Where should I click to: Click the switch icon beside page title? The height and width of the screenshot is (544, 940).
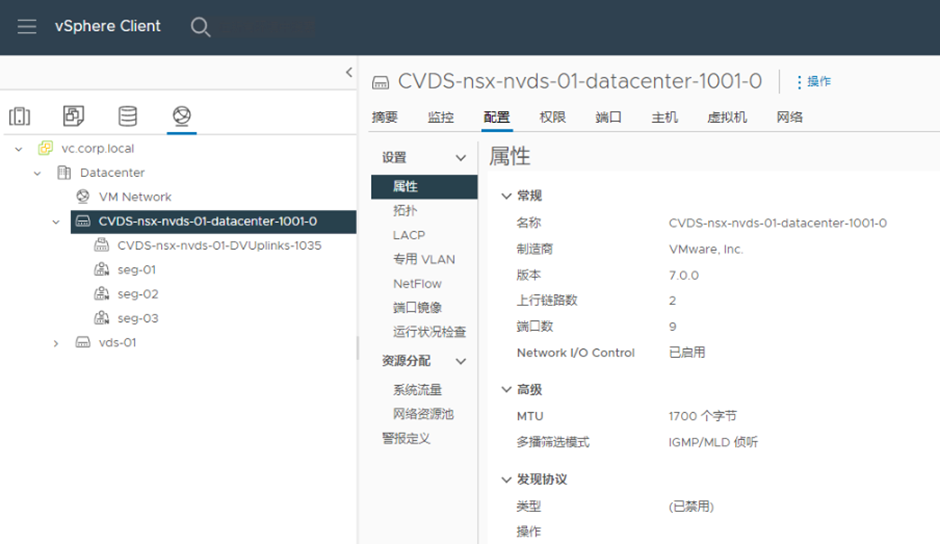pos(381,83)
